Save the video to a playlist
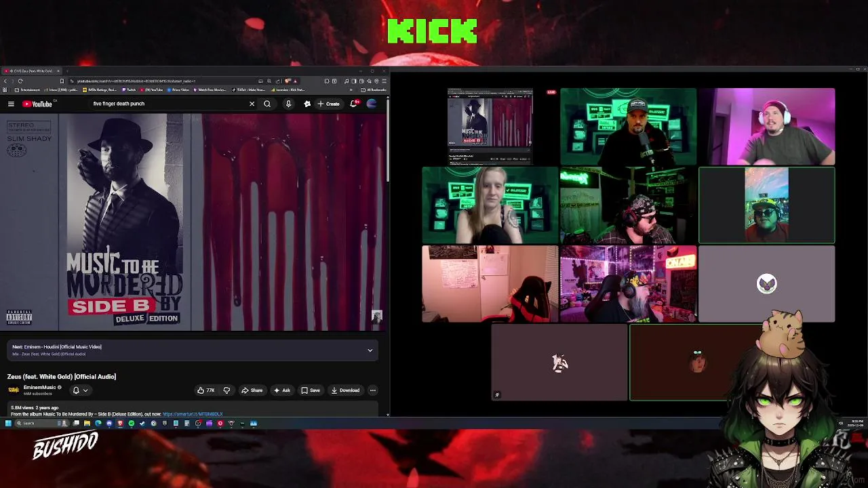This screenshot has width=868, height=488. pyautogui.click(x=311, y=390)
